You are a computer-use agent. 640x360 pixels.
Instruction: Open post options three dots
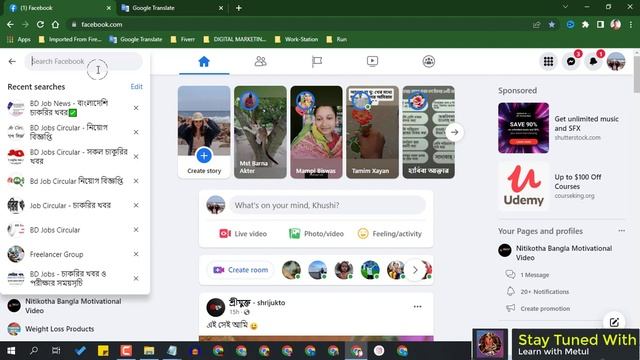coord(417,307)
